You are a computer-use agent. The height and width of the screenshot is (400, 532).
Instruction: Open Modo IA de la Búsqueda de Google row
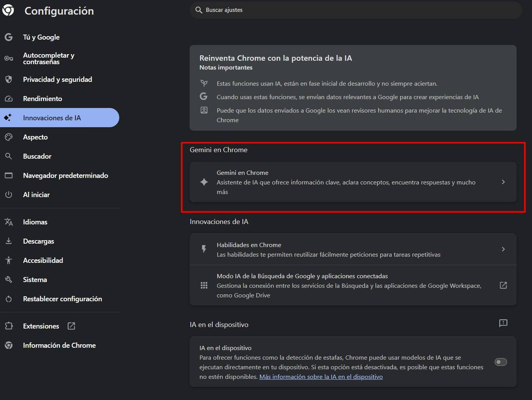tap(353, 285)
